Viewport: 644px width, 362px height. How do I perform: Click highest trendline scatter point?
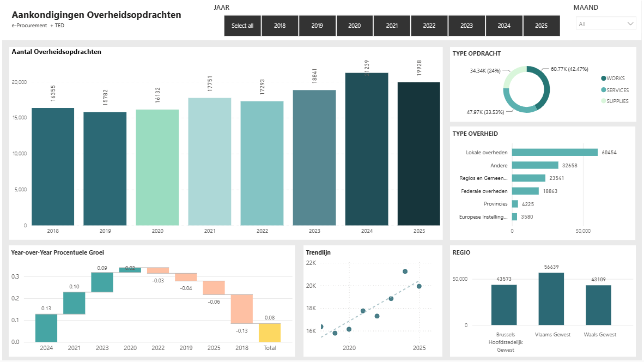405,271
